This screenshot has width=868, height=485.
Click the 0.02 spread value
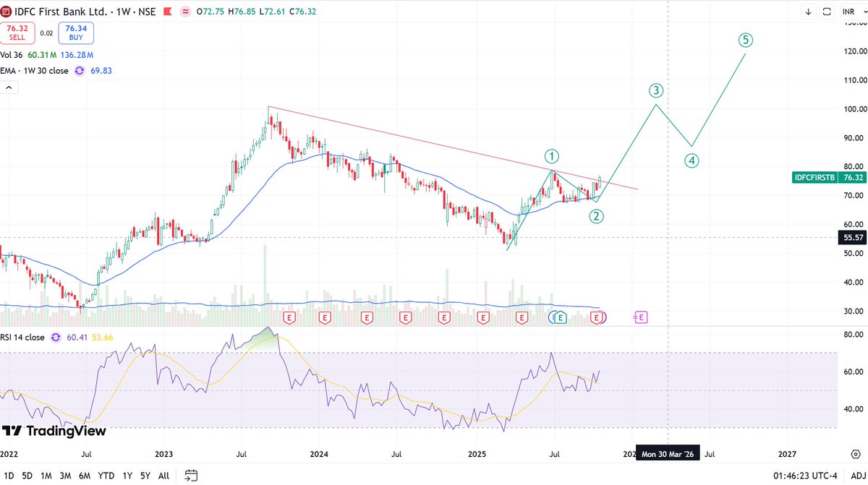coord(46,33)
